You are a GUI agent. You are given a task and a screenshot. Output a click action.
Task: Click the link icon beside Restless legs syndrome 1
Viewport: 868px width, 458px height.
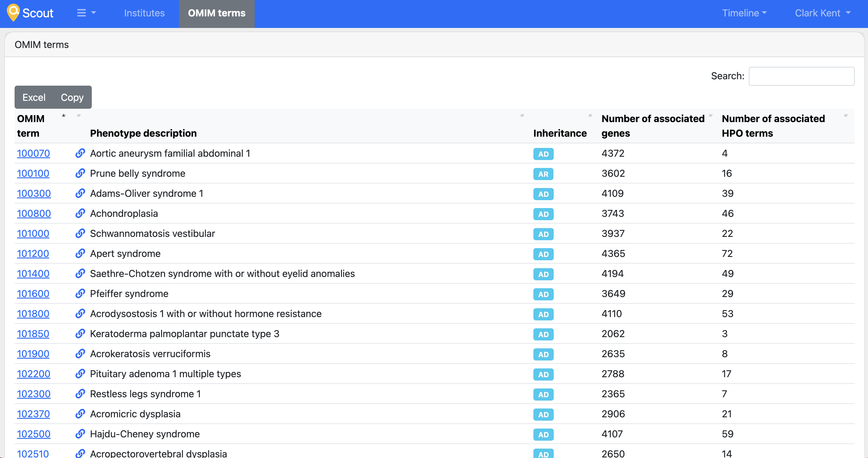(x=80, y=394)
